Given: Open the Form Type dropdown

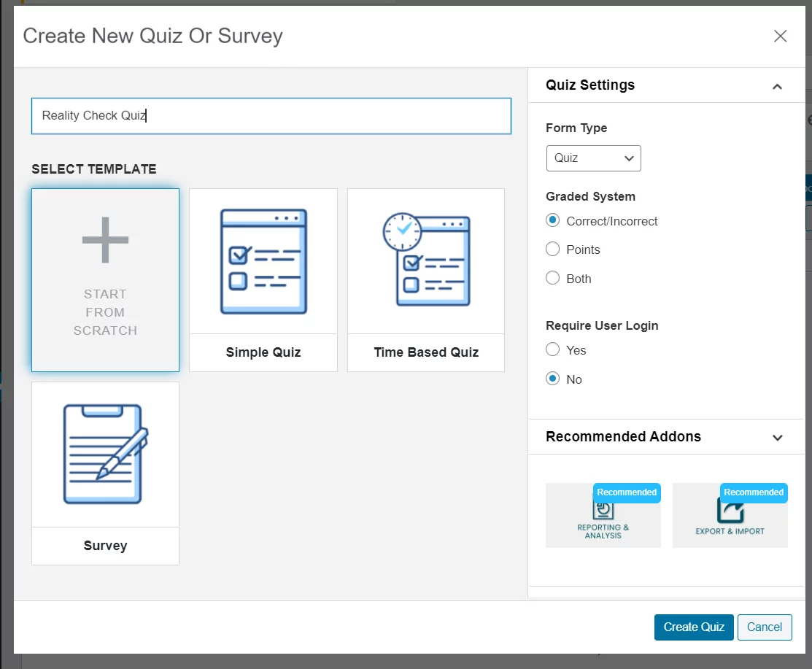Looking at the screenshot, I should [593, 158].
